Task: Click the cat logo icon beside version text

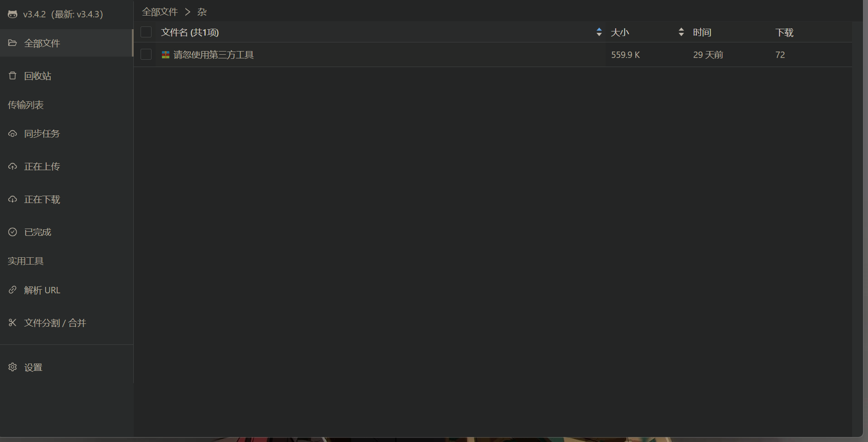Action: (13, 14)
